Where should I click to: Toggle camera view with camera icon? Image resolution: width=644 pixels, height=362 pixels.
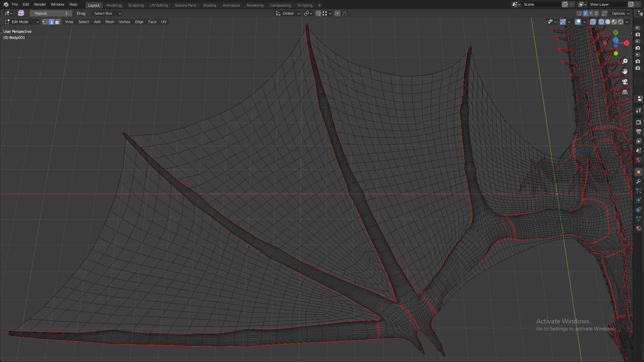click(625, 82)
